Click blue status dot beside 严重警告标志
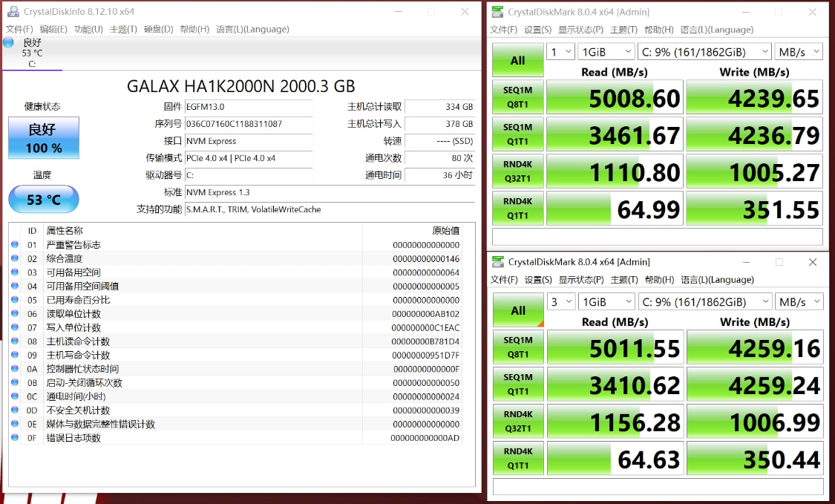Screen dimensions: 835x504 tap(16, 244)
